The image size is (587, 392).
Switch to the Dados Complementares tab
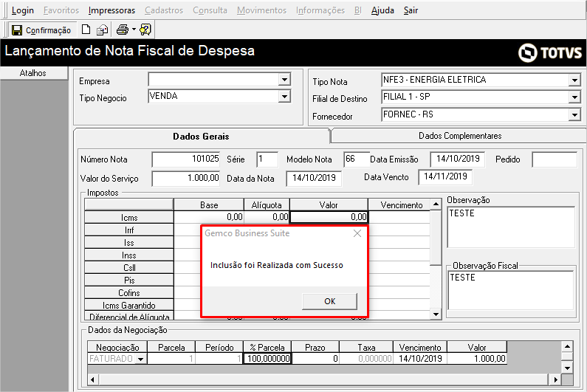[460, 136]
